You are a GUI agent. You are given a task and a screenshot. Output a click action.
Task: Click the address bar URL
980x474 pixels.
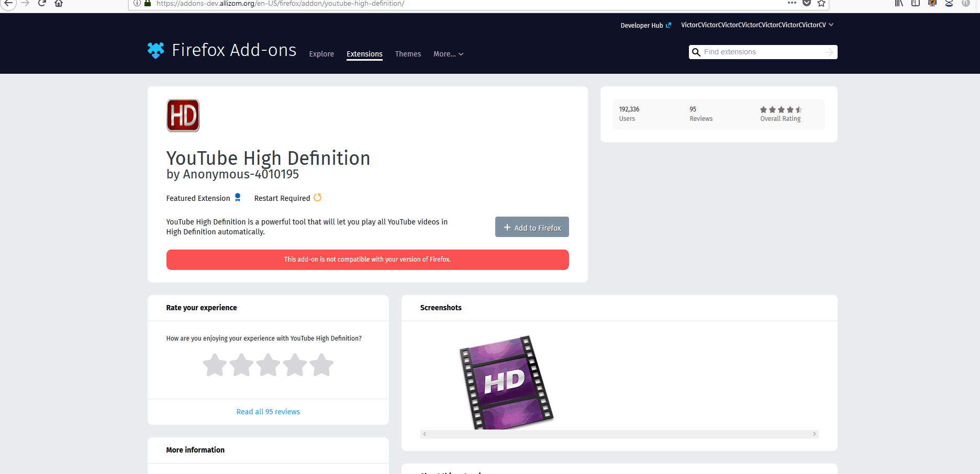[280, 3]
